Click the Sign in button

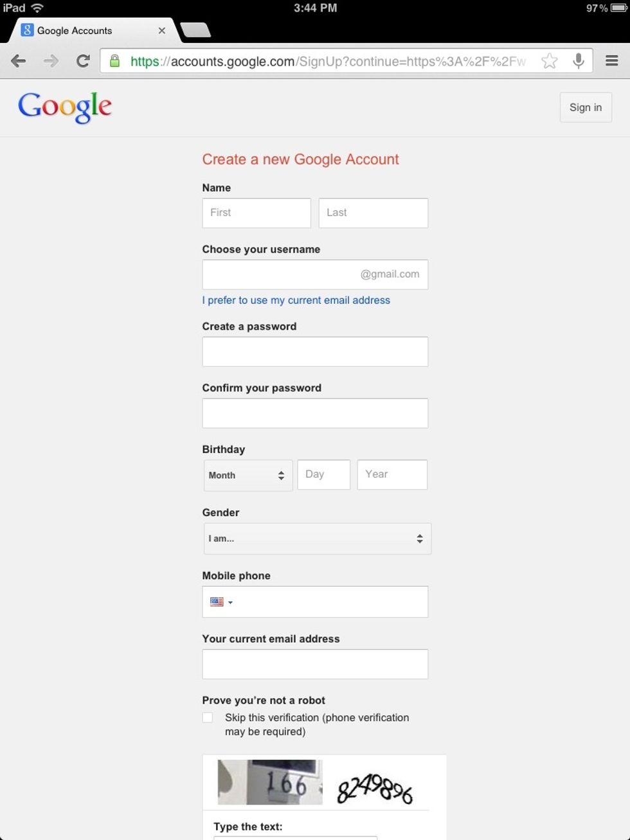tap(584, 107)
